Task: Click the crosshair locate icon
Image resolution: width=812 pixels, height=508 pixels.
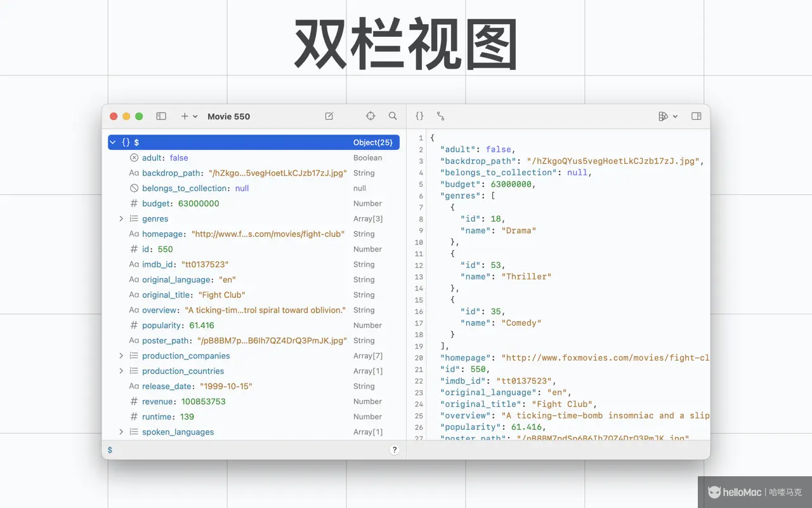Action: coord(370,116)
